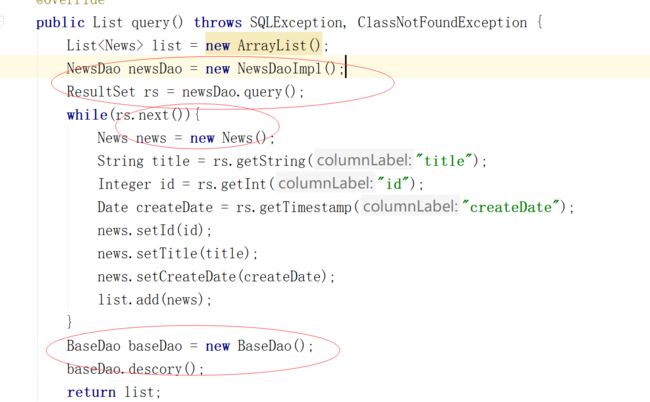Click the "List<News>" type declaration
Screen dimensions: 650x402
pyautogui.click(x=105, y=45)
